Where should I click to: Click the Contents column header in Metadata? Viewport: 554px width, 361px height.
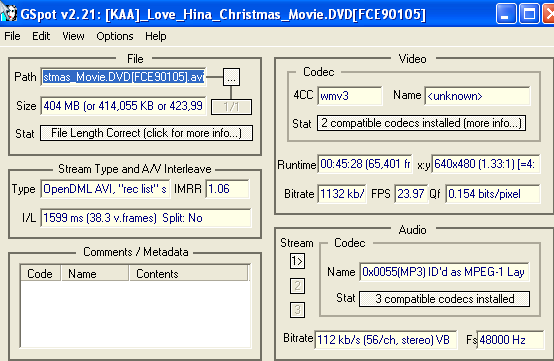(189, 274)
